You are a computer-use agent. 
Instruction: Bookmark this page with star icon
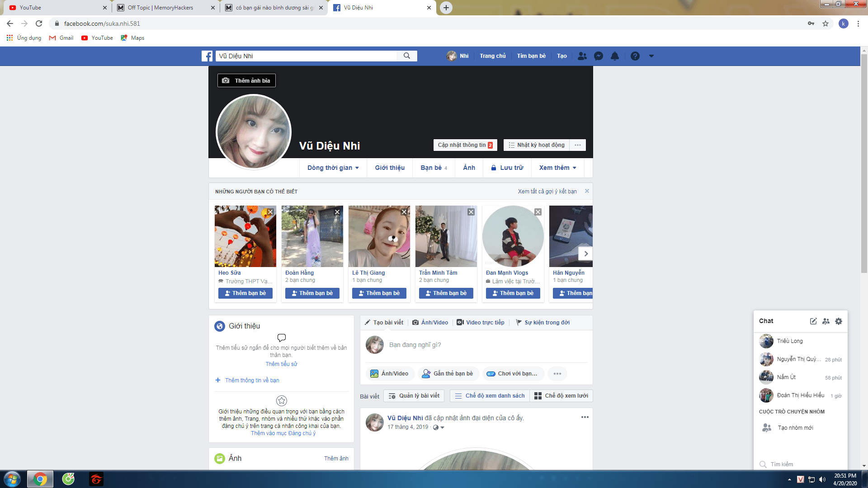click(x=826, y=23)
